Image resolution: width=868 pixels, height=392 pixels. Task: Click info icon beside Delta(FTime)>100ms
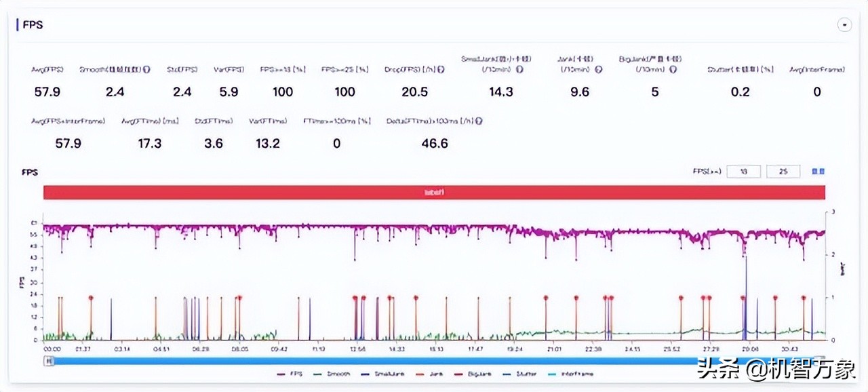tap(479, 121)
